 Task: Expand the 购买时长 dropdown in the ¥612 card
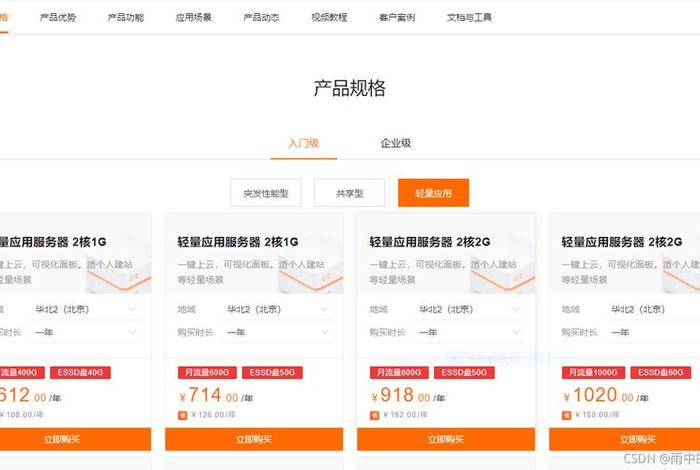tap(87, 332)
